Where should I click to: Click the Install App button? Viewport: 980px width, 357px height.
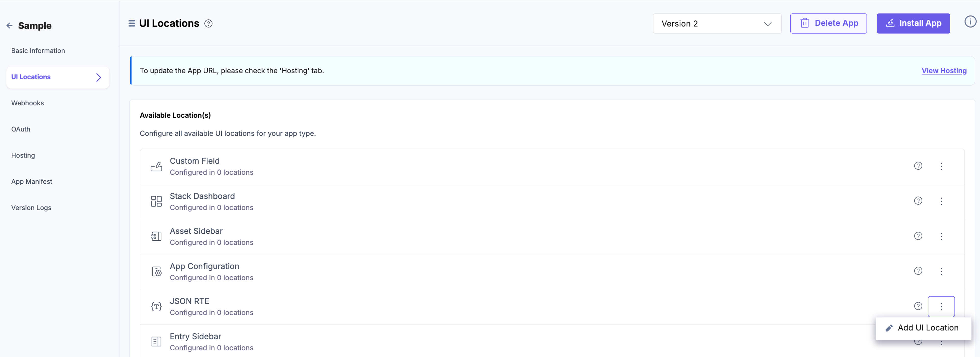coord(913,23)
